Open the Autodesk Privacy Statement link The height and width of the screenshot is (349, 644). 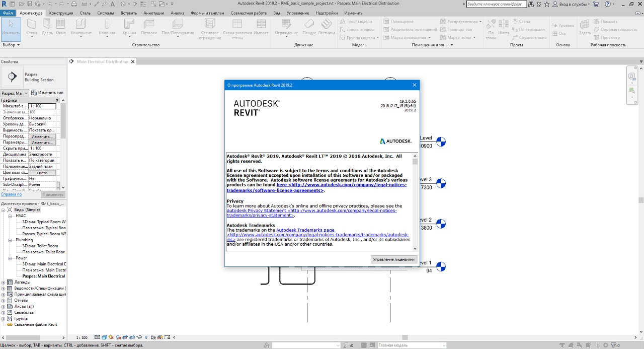click(x=256, y=211)
